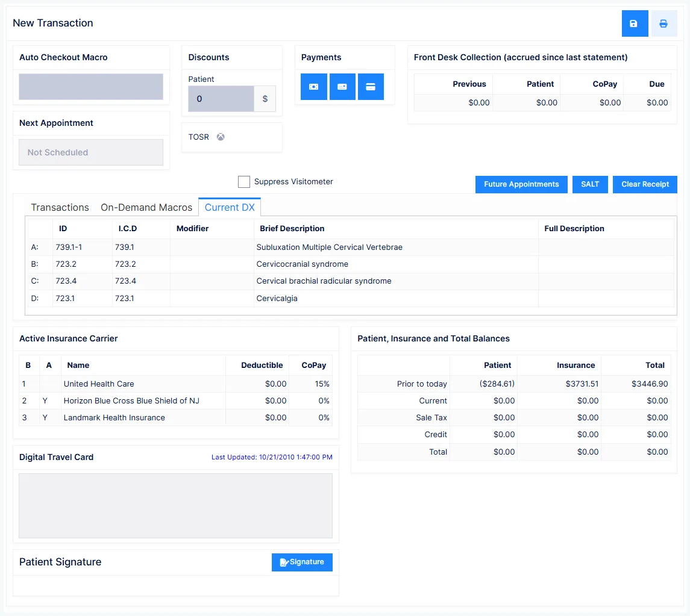
Task: Capture patient Signature
Action: coord(302,562)
